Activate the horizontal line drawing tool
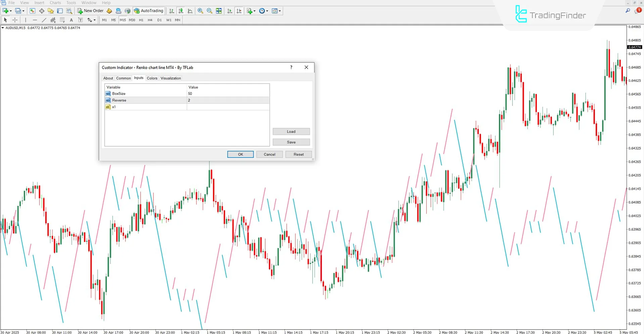 [x=35, y=20]
